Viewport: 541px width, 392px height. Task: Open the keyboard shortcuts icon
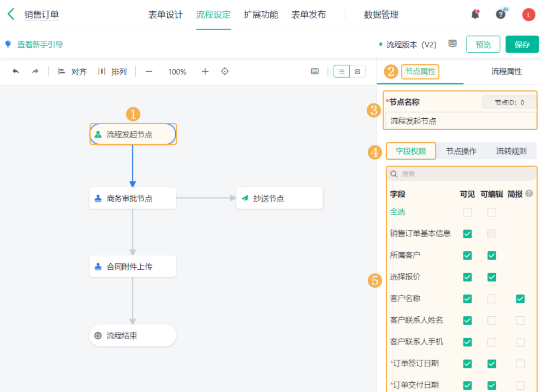(315, 71)
